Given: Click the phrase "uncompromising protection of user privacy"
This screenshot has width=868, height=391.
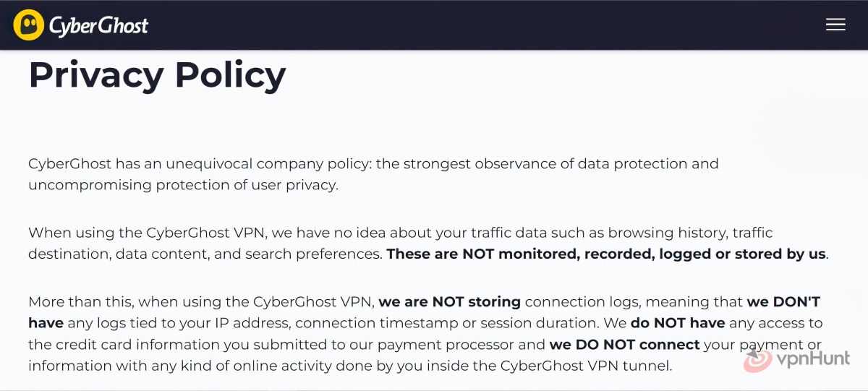Looking at the screenshot, I should click(x=182, y=185).
